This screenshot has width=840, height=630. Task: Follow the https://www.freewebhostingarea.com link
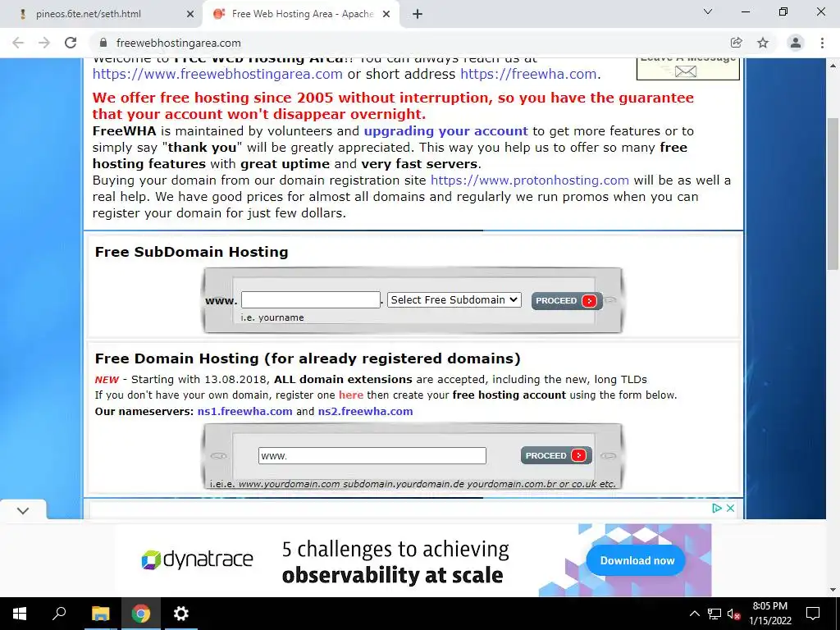[217, 74]
